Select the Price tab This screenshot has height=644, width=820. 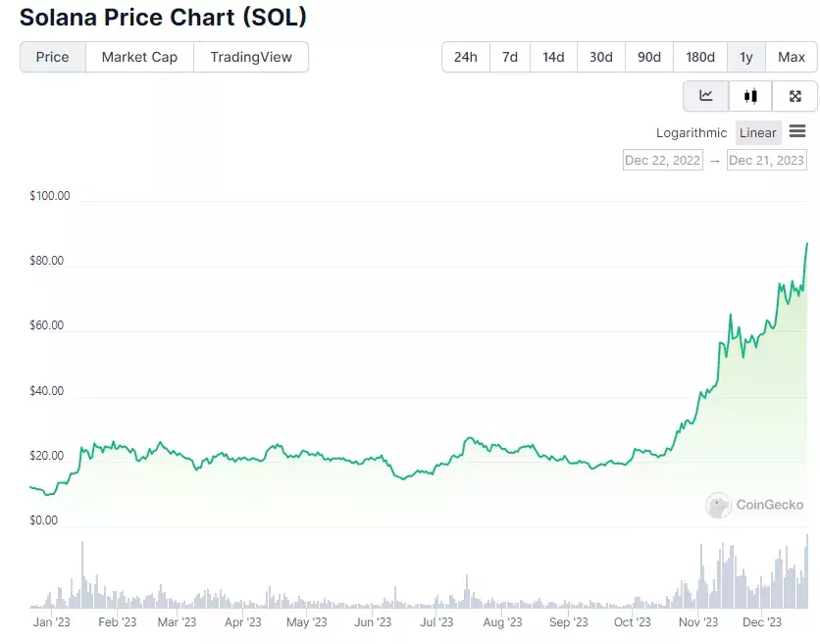[x=52, y=57]
